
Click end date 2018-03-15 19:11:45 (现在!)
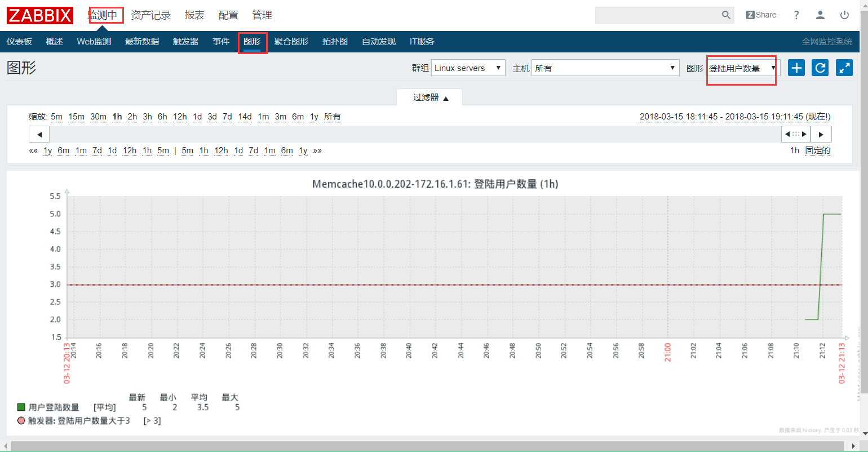778,117
